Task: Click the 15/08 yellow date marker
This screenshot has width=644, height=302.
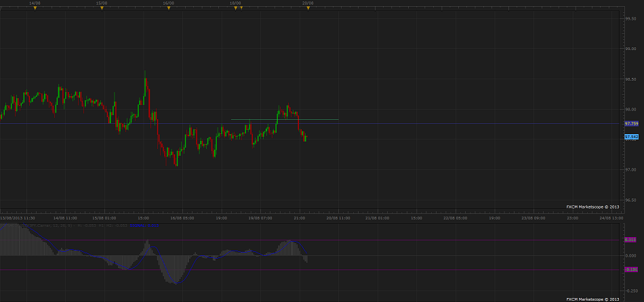Action: pyautogui.click(x=102, y=7)
